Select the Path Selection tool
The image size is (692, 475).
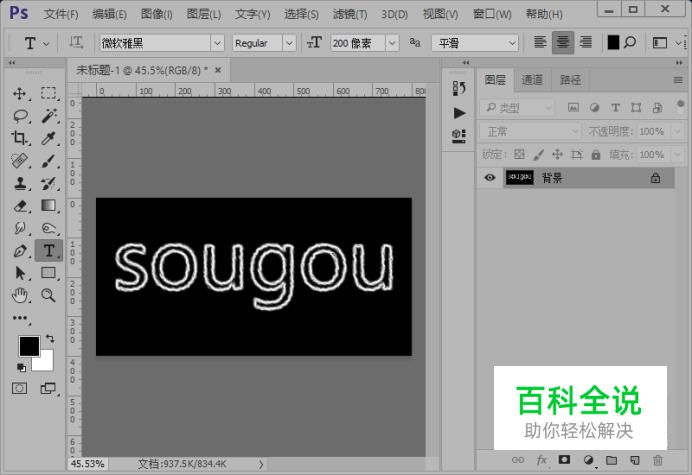[x=19, y=273]
